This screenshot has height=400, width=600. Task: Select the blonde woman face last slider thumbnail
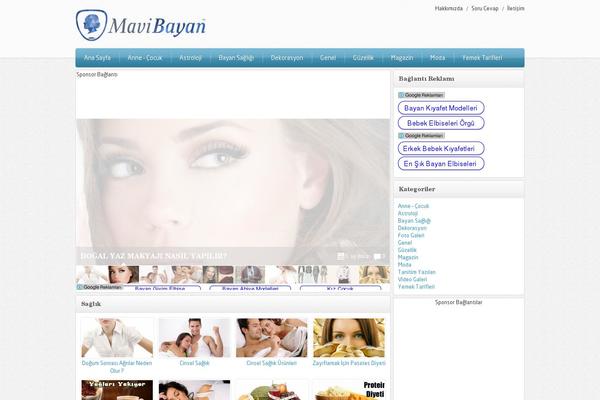[375, 275]
